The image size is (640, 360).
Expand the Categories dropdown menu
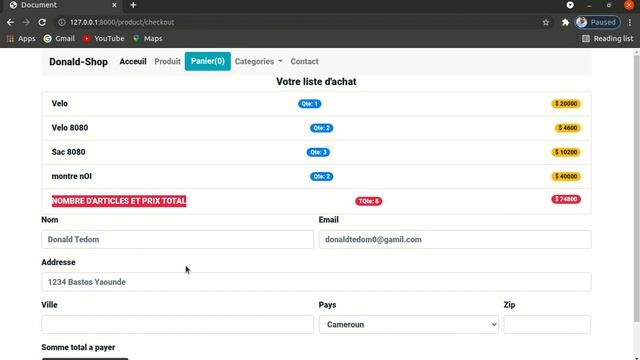tap(258, 61)
